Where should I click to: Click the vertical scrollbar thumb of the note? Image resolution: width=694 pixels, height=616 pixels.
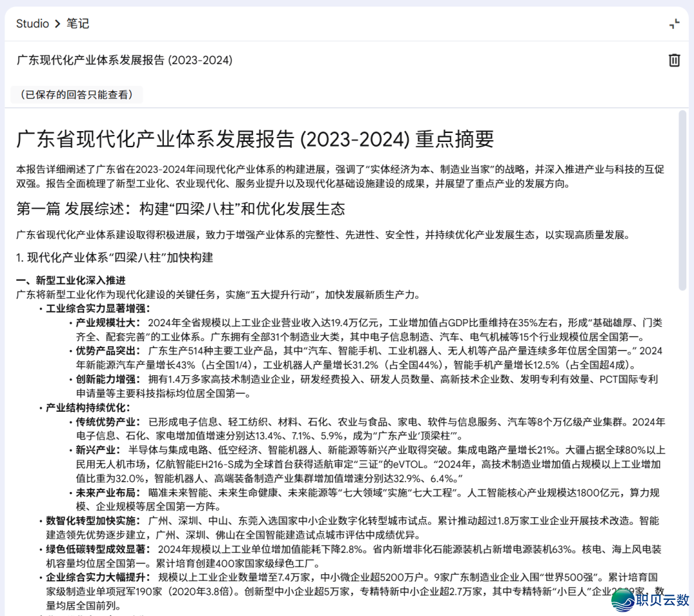pos(682,199)
